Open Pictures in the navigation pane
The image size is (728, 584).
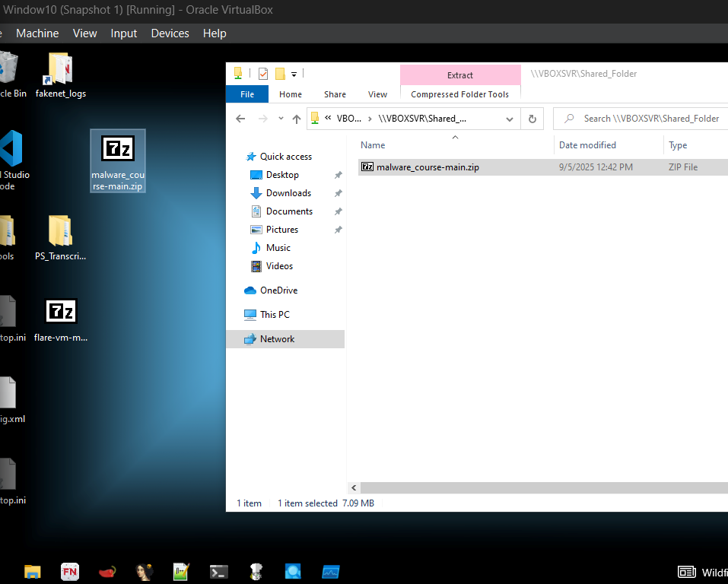281,230
